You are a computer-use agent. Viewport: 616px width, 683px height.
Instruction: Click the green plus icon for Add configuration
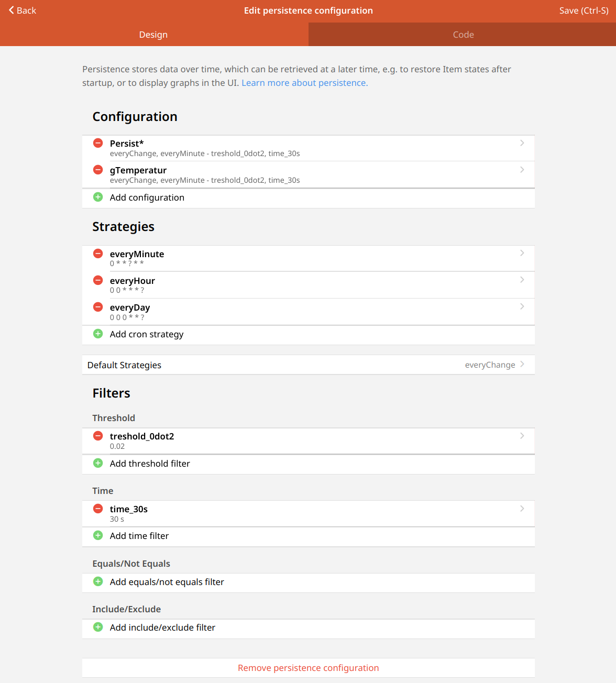click(x=98, y=197)
